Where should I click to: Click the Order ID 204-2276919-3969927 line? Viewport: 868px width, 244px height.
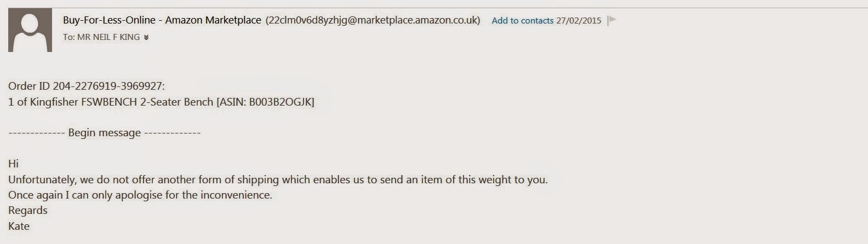87,86
